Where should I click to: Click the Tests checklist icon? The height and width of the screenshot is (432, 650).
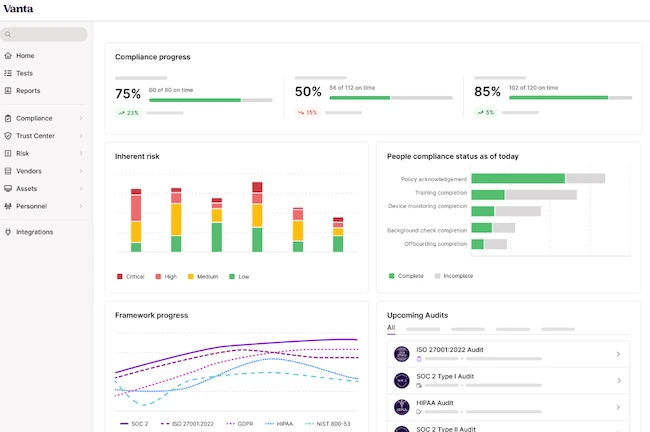pyautogui.click(x=8, y=73)
